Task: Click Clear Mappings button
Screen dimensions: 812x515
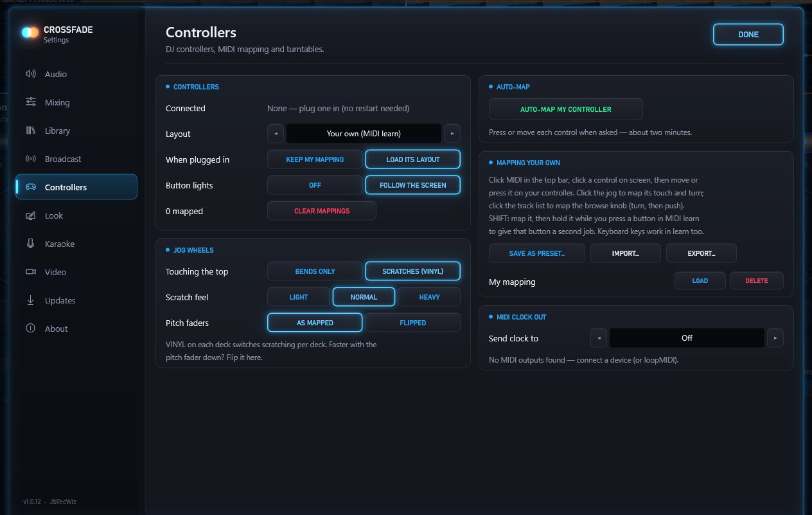Action: [322, 211]
